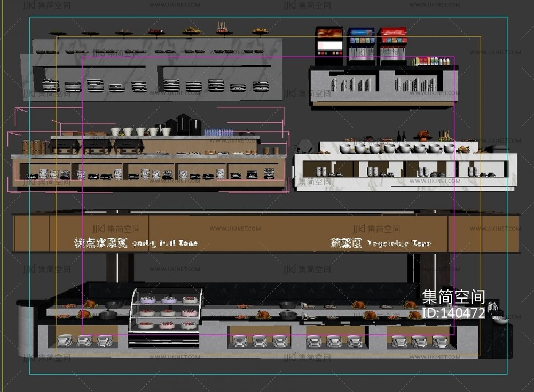534x392 pixels.
Task: Click the ID:140472 label
Action: 453,313
